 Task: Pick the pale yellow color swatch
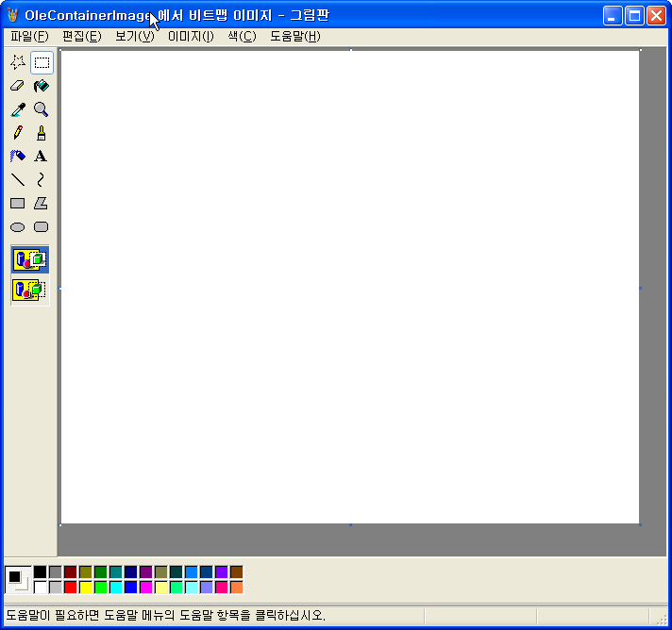[x=161, y=588]
